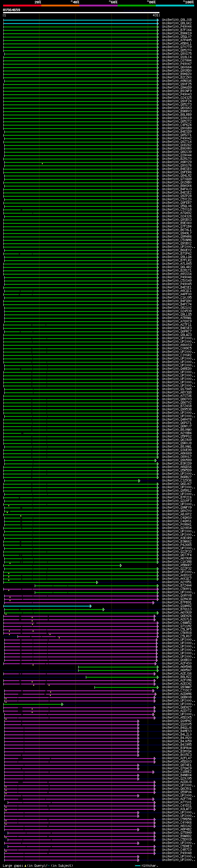This screenshot has width=197, height=868.
Task: Select the UniRef100_C7X9I7 label
Action: pos(177,690)
